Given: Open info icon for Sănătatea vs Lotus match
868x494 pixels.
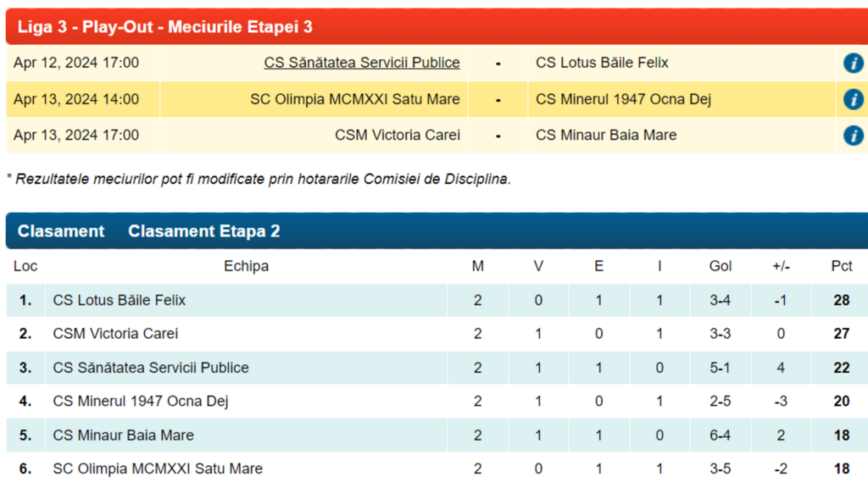Looking at the screenshot, I should pos(853,63).
